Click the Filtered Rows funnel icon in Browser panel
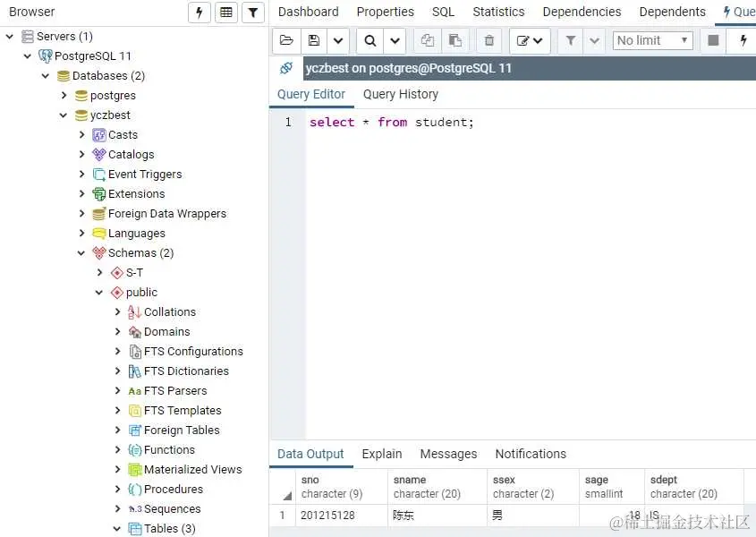This screenshot has height=537, width=756. [252, 13]
